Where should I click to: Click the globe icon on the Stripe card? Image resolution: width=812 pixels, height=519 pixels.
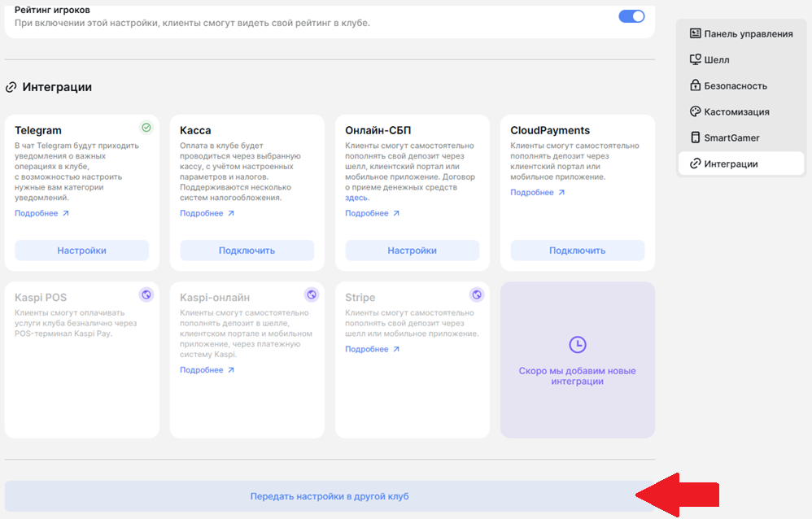477,294
